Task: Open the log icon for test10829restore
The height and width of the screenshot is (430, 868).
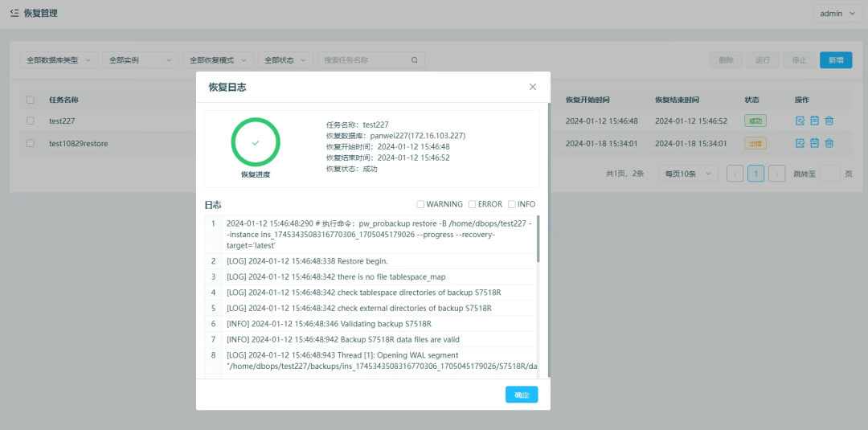Action: [814, 143]
